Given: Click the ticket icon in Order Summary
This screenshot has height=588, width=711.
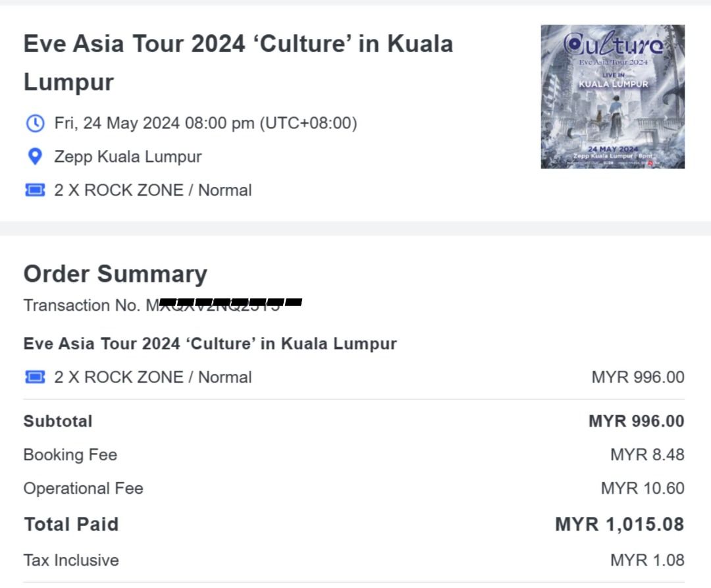Looking at the screenshot, I should coord(35,377).
